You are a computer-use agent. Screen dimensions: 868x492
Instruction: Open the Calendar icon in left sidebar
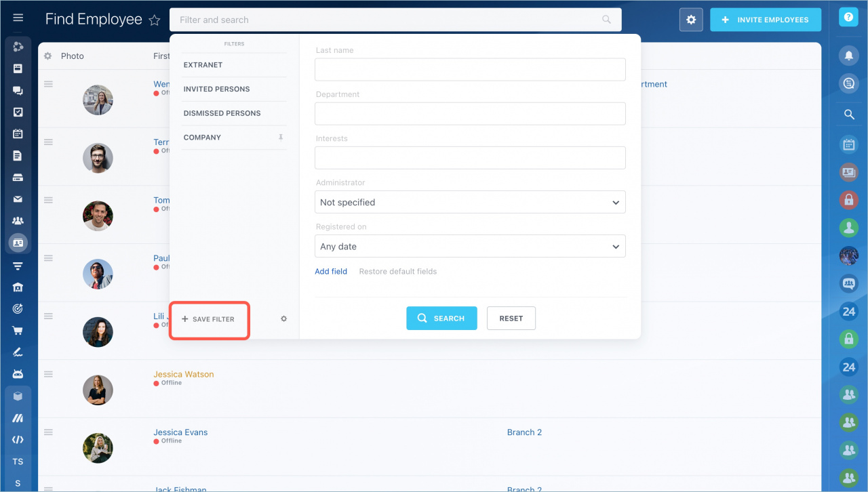[18, 134]
